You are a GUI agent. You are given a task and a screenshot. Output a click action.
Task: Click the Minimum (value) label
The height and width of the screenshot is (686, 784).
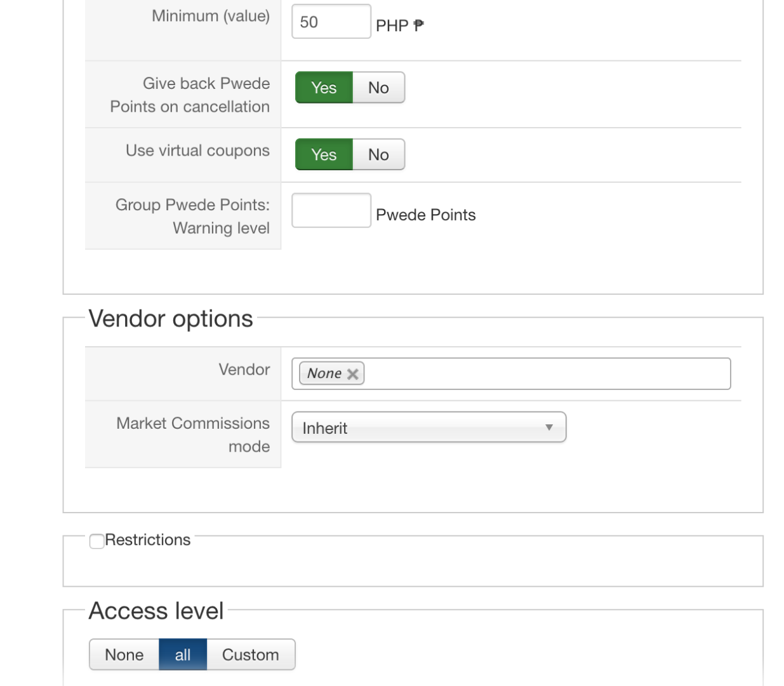210,16
